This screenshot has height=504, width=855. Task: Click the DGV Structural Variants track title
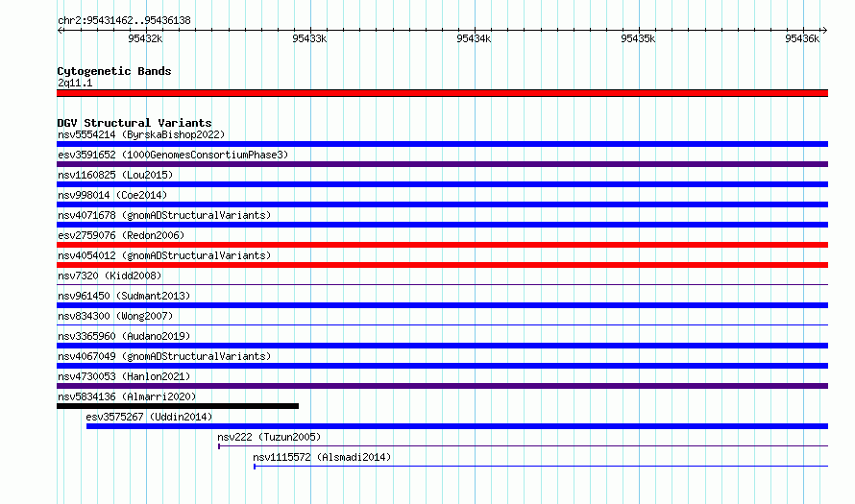pos(134,123)
